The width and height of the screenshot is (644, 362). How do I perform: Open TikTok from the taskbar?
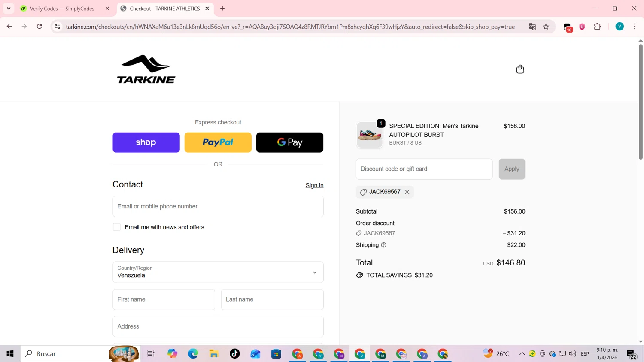click(234, 354)
